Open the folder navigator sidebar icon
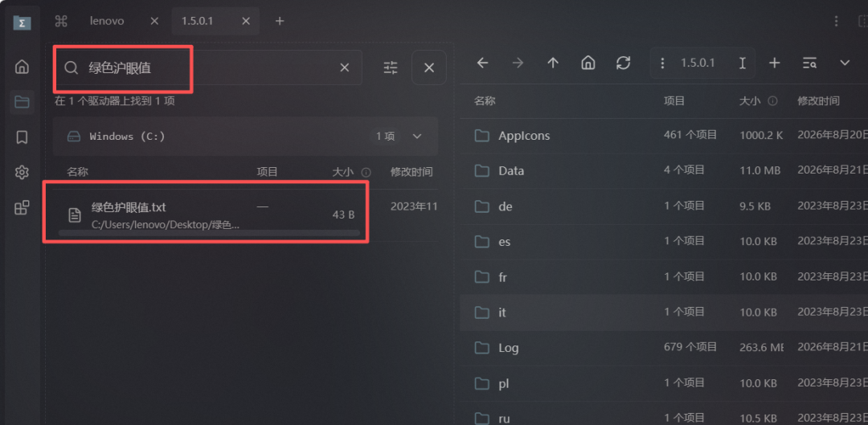868x425 pixels. click(x=22, y=102)
